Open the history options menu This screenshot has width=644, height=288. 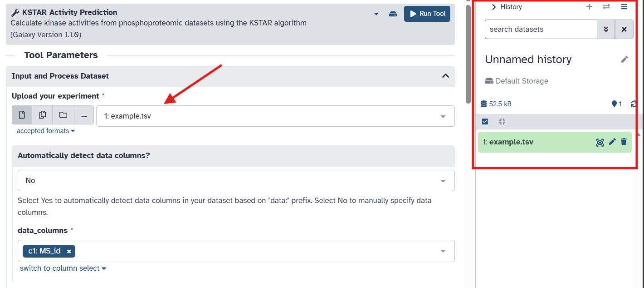click(624, 7)
